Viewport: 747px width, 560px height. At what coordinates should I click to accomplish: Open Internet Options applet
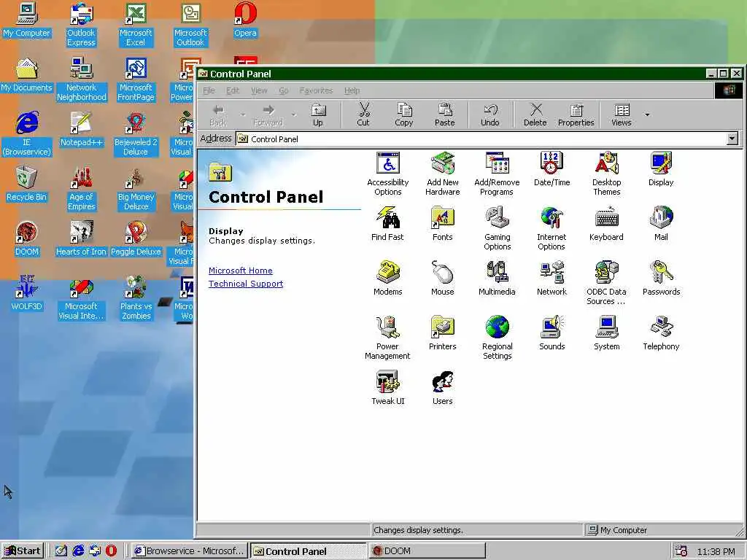coord(551,228)
